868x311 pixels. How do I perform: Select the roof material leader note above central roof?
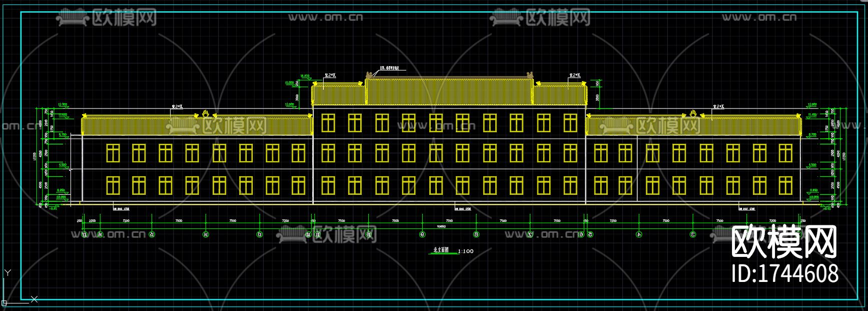389,68
